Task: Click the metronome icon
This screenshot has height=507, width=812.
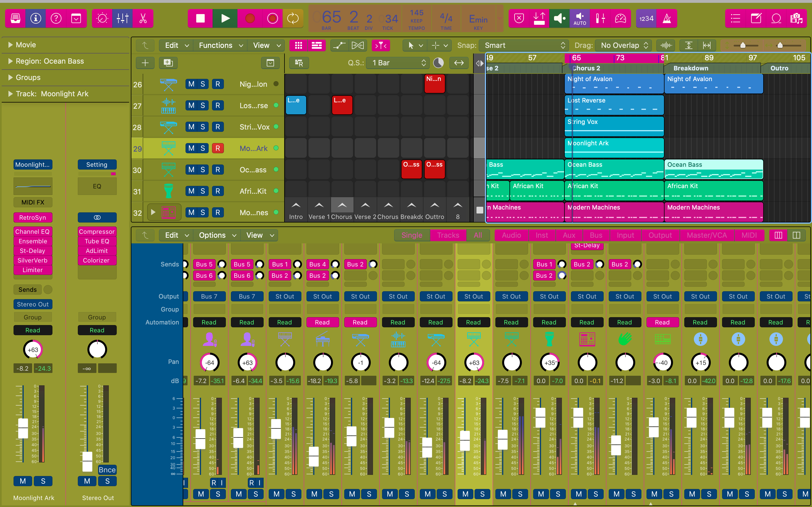Action: (667, 18)
